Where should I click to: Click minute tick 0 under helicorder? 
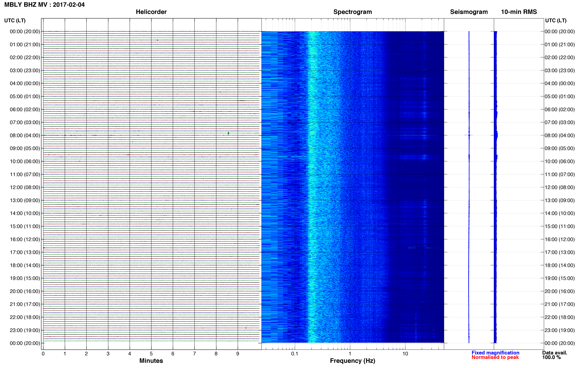43,354
